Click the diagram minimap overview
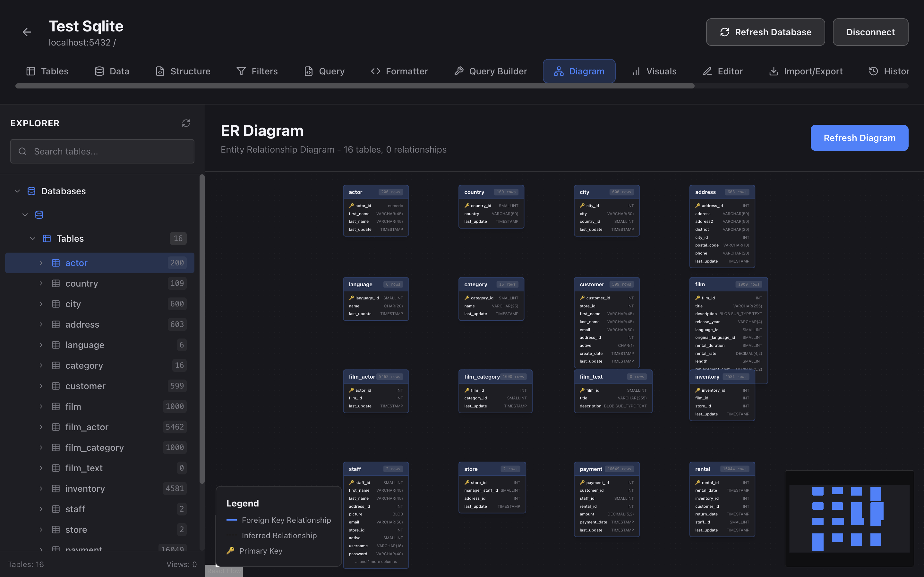The image size is (924, 577). 849,518
